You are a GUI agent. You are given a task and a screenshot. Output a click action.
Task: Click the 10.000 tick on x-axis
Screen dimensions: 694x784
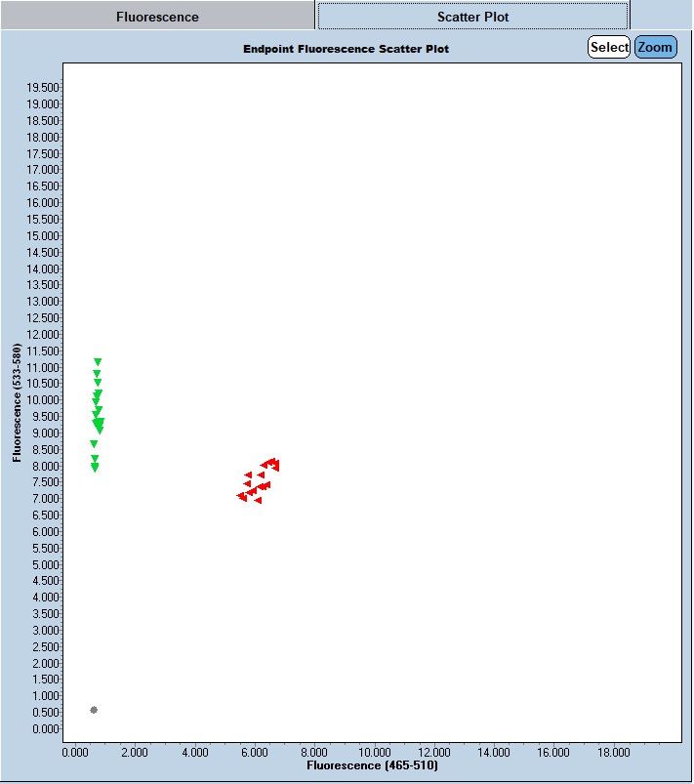[375, 752]
